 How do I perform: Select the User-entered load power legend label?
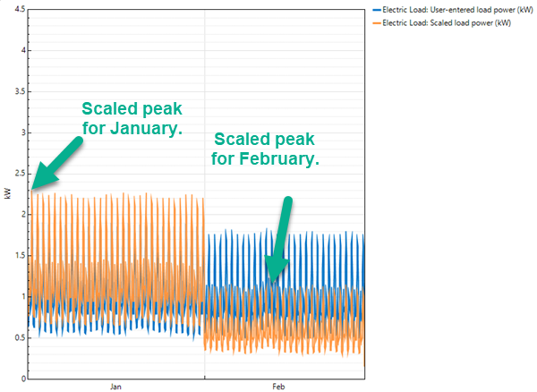(457, 9)
